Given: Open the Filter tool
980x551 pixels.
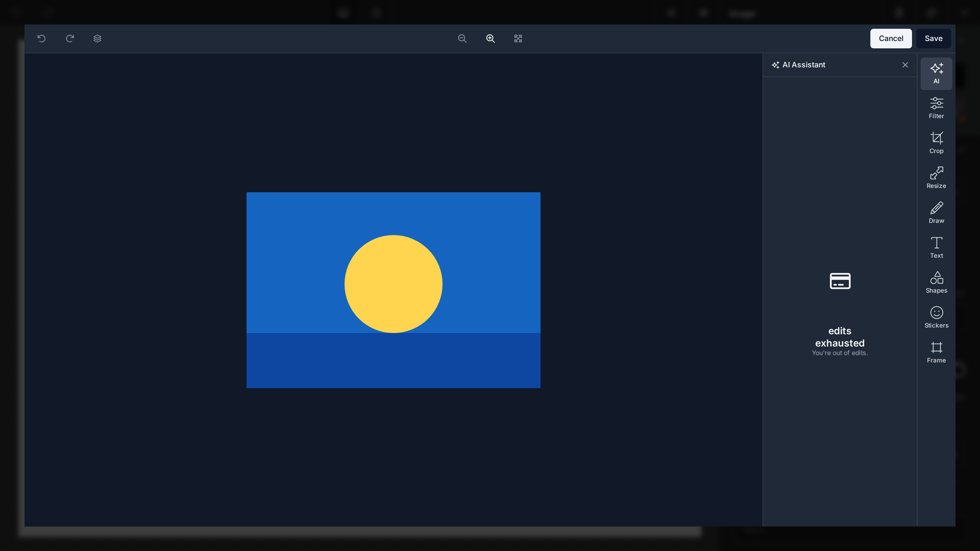Looking at the screenshot, I should [x=936, y=108].
